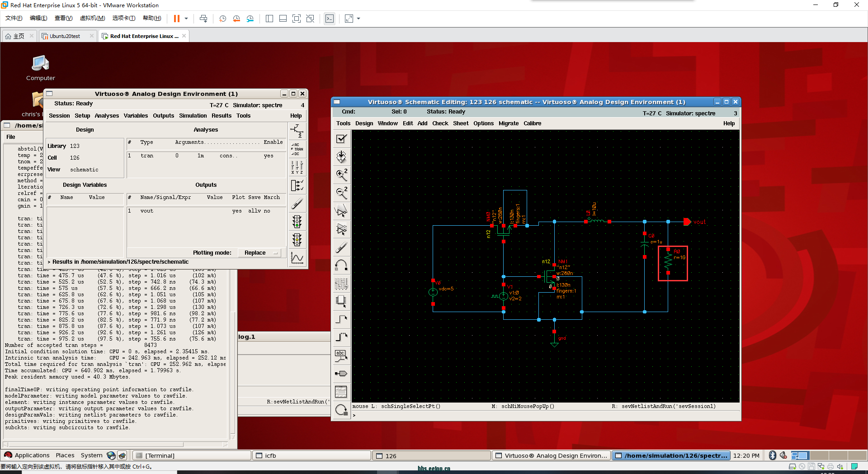Open Analyses menu in ADE window

pyautogui.click(x=107, y=116)
